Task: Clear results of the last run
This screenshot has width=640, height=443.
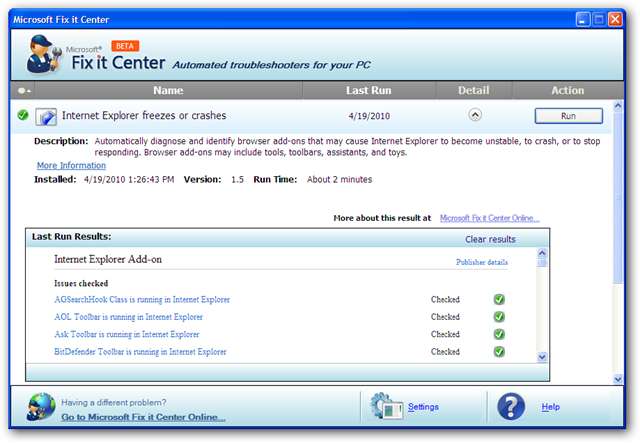Action: pos(490,240)
